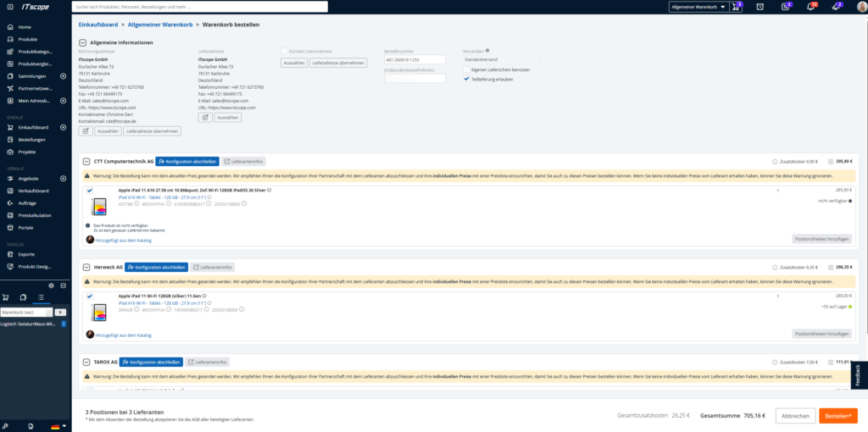Show info for Versandart help icon
Viewport: 868px width, 432px height.
(x=487, y=50)
